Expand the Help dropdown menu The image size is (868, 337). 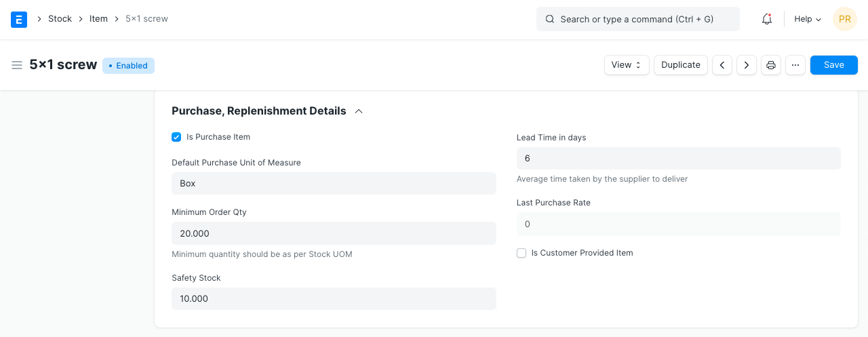808,19
